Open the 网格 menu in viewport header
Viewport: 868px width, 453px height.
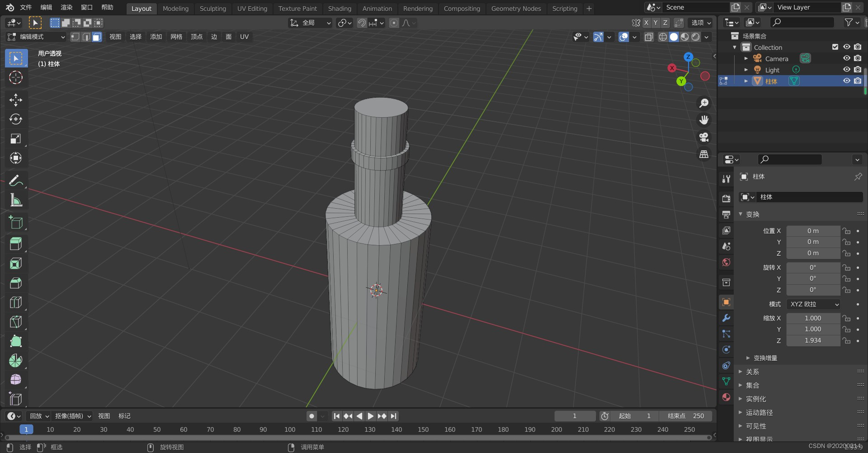[176, 37]
